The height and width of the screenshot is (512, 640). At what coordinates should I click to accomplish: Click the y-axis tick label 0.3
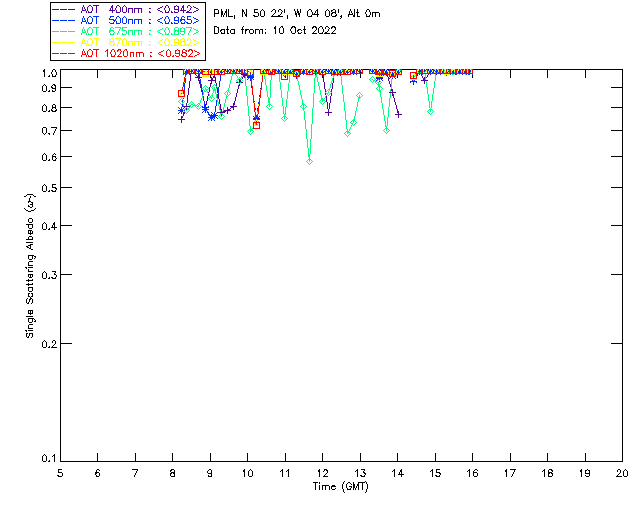(49, 275)
